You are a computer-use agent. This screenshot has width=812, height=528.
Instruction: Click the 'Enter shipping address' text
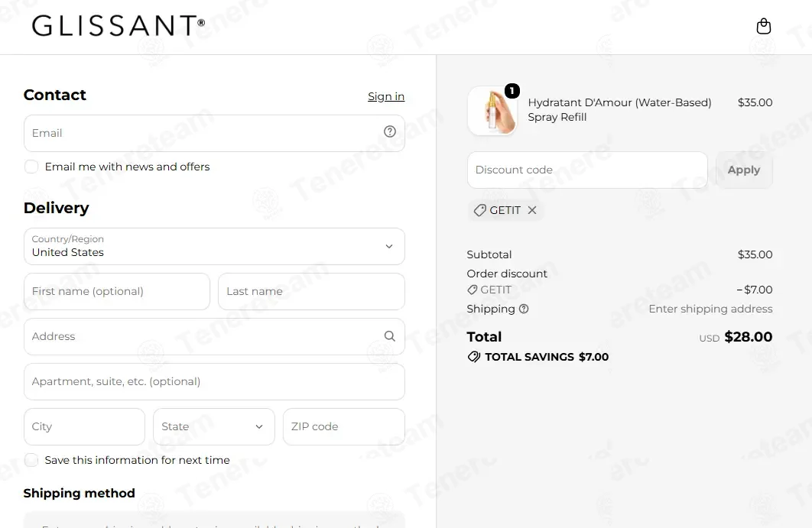coord(710,309)
